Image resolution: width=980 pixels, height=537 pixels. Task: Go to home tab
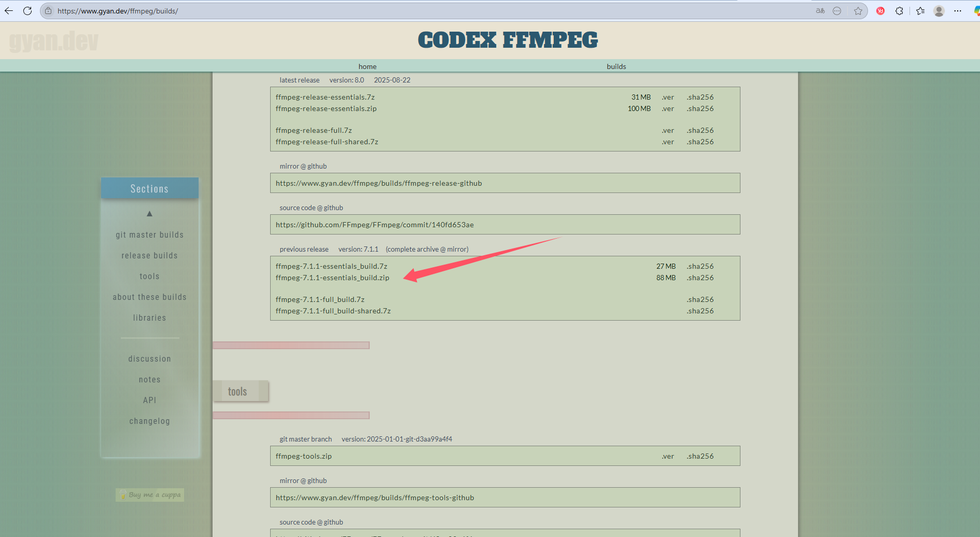(368, 66)
